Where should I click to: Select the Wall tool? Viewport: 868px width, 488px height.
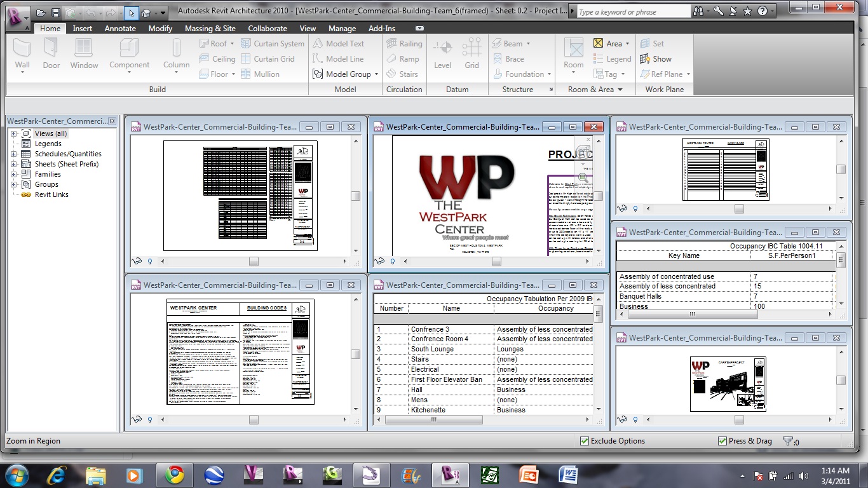click(22, 55)
